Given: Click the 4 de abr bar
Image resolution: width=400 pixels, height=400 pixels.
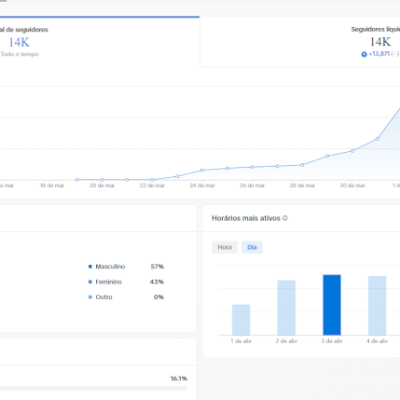Looking at the screenshot, I should 377,306.
